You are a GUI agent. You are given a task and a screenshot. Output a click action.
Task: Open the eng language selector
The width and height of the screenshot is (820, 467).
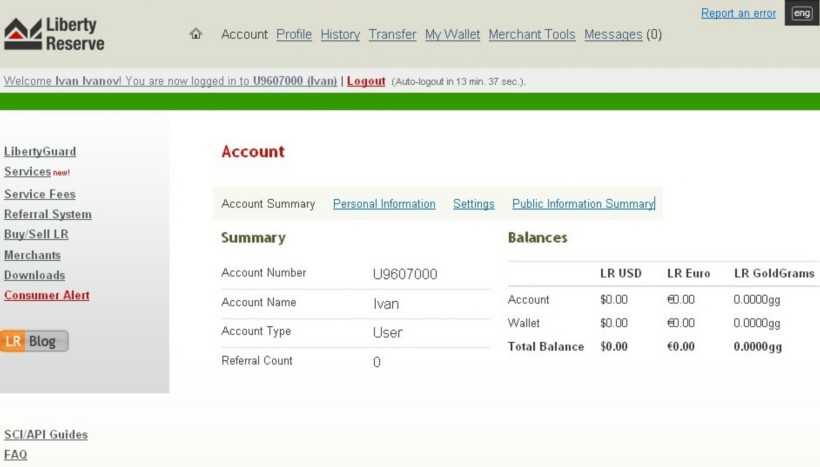pos(802,13)
